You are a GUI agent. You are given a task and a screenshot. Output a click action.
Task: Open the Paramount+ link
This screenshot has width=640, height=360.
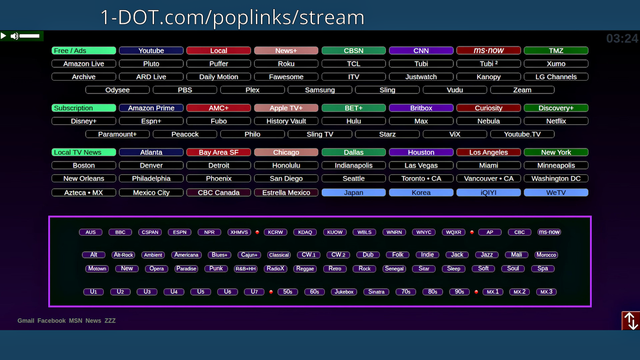(x=117, y=134)
